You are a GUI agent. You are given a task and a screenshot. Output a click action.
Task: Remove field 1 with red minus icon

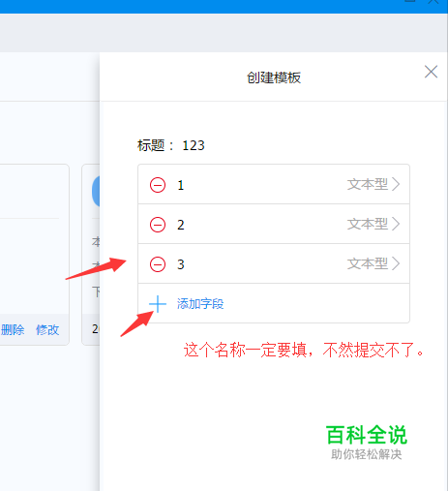[x=158, y=185]
